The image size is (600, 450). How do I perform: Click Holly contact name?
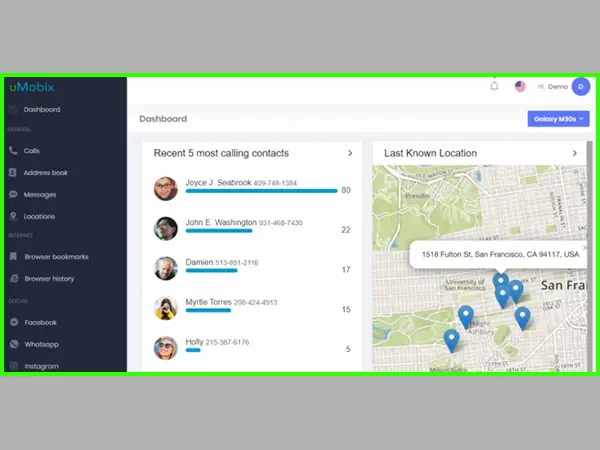(194, 342)
